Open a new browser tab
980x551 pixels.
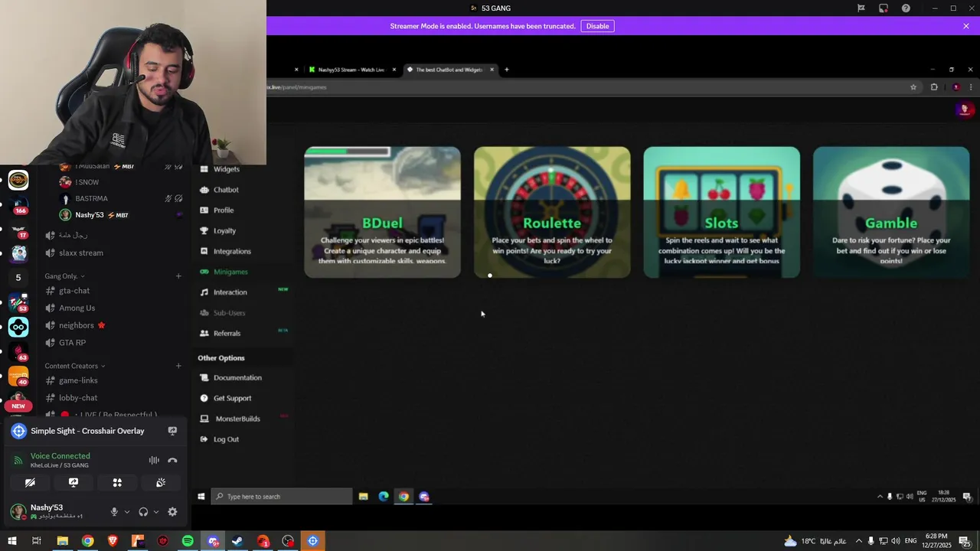click(506, 70)
